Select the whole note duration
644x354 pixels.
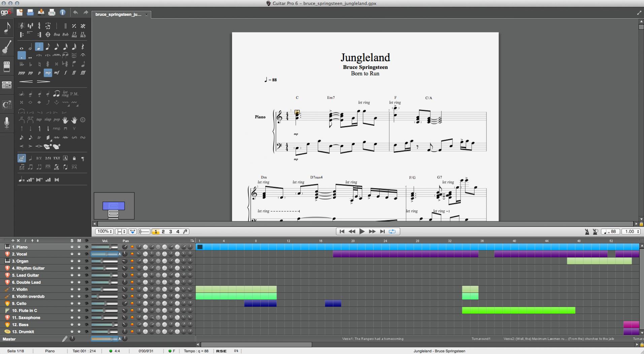click(x=22, y=47)
